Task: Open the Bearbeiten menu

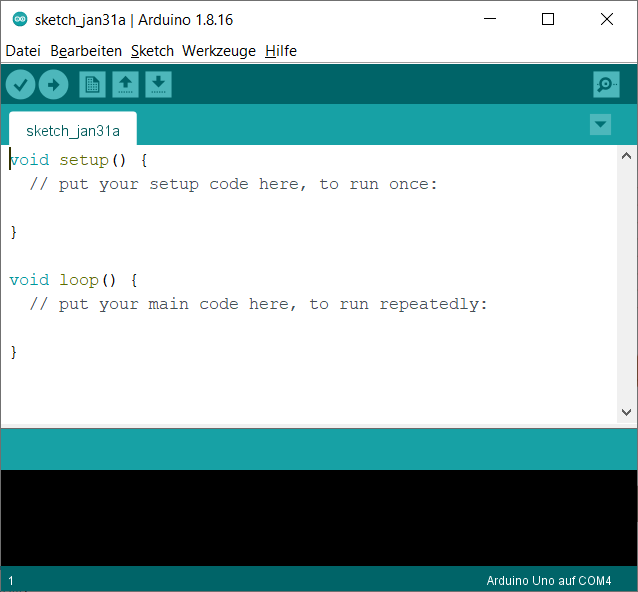Action: pyautogui.click(x=86, y=51)
